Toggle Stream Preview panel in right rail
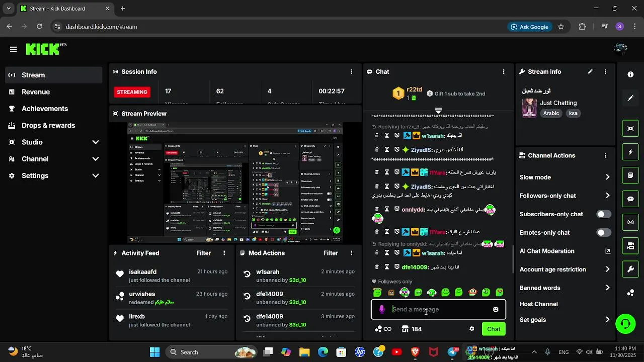 [630, 128]
